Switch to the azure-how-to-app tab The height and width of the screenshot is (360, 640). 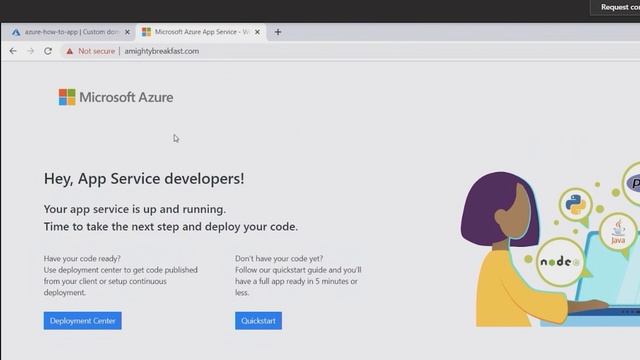69,32
